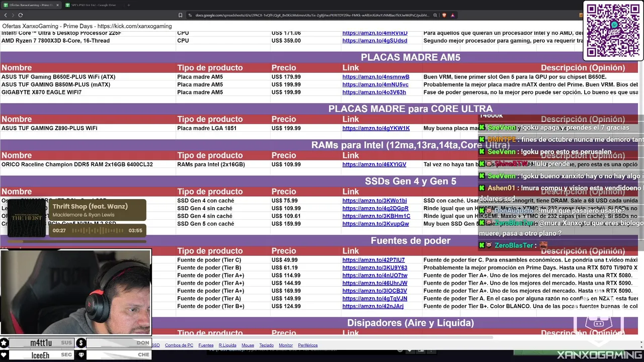Open link amzn.to/42P7lU7 Tier C power supply
The width and height of the screenshot is (644, 362).
[x=374, y=260]
